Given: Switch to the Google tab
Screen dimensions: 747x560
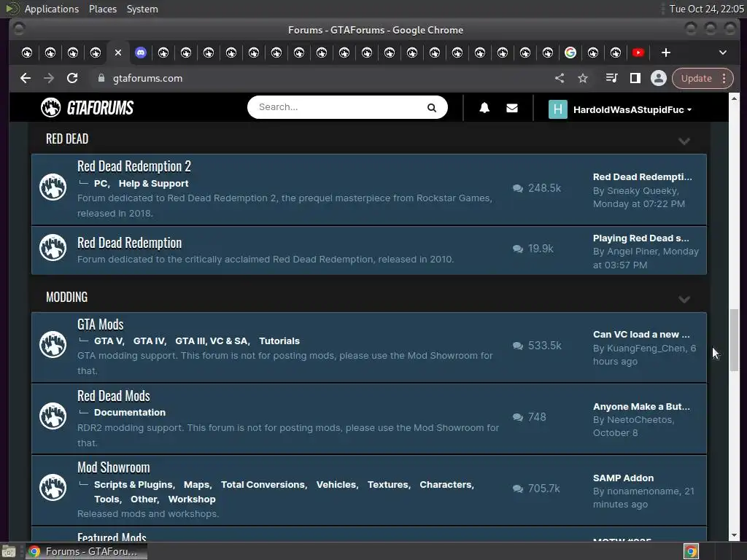Looking at the screenshot, I should [x=570, y=52].
